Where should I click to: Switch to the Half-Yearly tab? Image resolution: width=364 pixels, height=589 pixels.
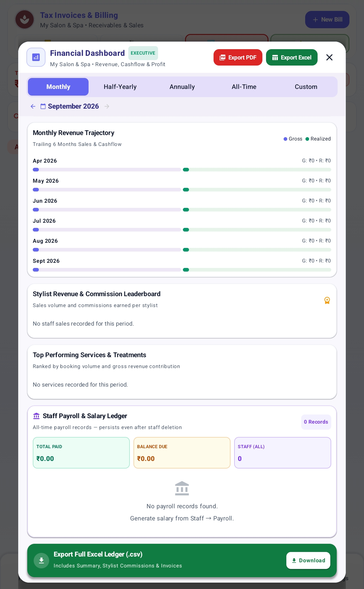120,87
